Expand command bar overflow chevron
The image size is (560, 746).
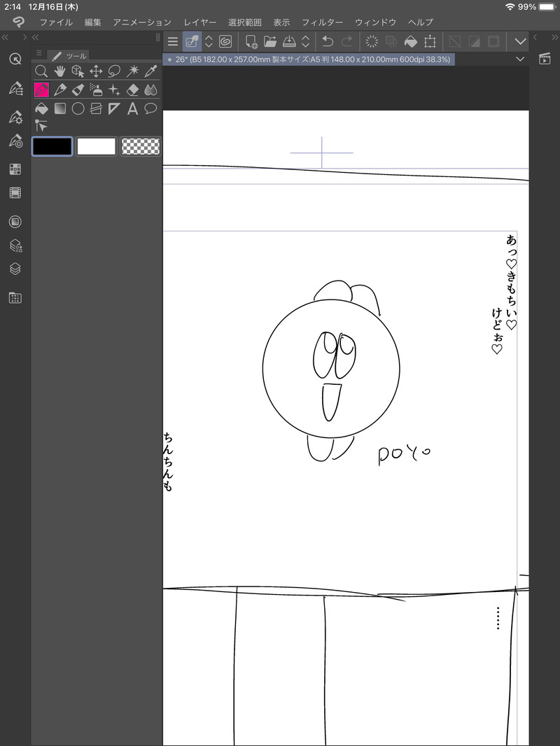coord(521,41)
